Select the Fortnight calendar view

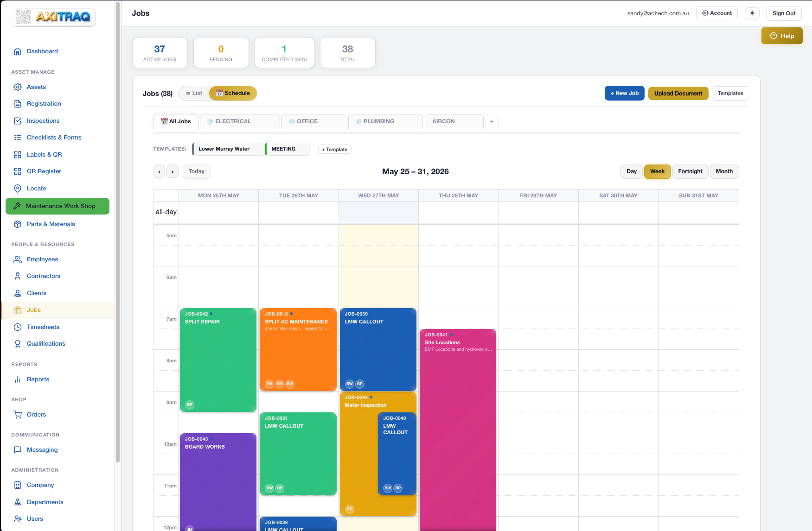pos(690,172)
